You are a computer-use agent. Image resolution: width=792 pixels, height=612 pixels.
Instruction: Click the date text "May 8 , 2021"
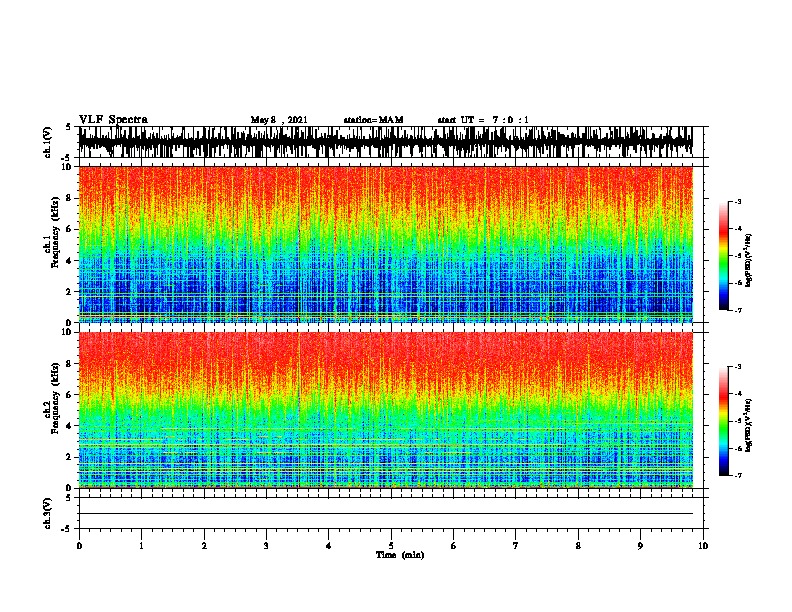click(x=279, y=120)
